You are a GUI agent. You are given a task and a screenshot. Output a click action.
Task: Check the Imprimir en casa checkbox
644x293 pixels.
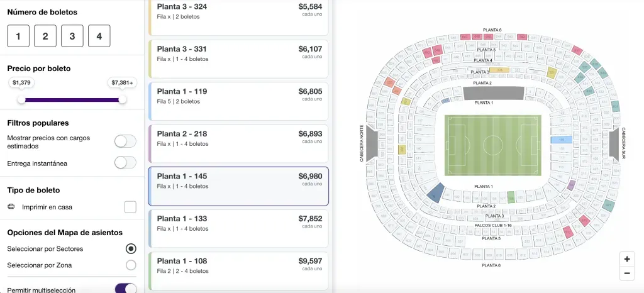tap(130, 207)
